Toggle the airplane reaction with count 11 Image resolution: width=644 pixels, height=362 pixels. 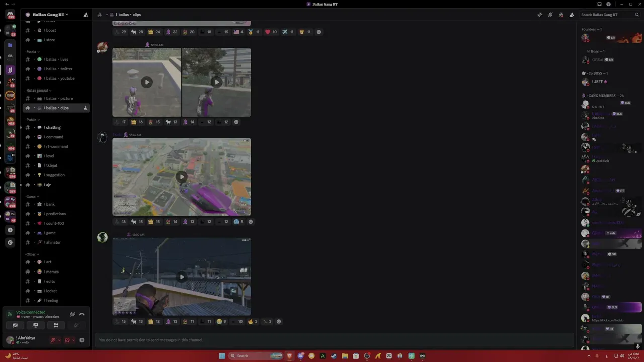click(x=288, y=32)
